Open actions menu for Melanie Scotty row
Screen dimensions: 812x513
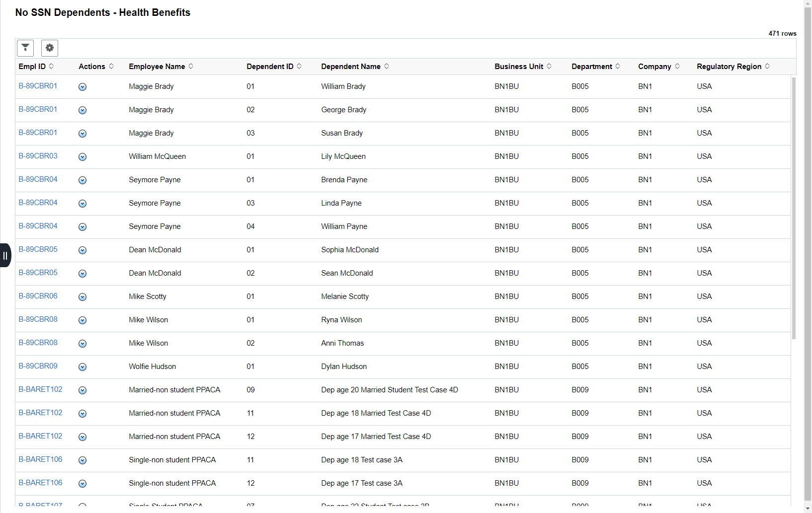(82, 297)
